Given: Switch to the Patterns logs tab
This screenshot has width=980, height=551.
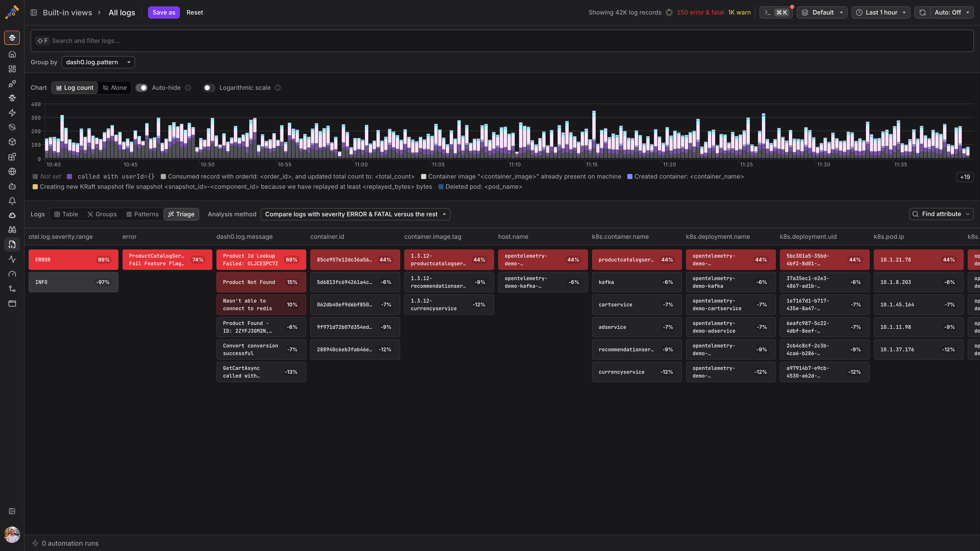Looking at the screenshot, I should point(142,214).
